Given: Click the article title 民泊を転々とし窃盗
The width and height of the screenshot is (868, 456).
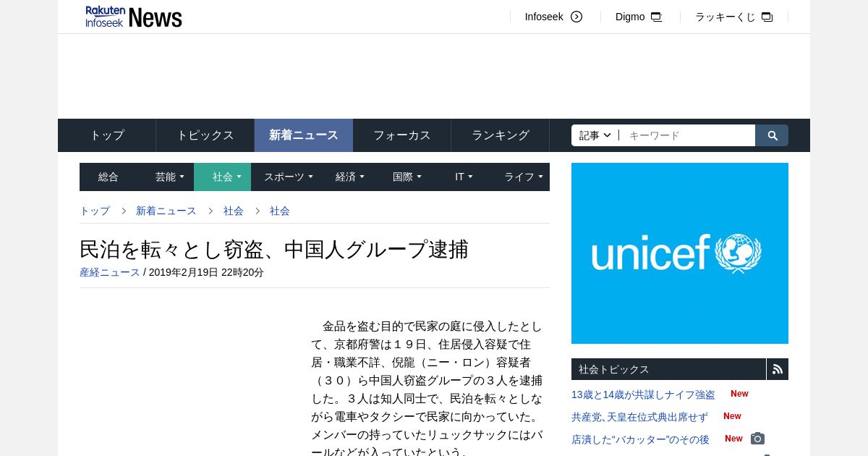Looking at the screenshot, I should (x=274, y=249).
